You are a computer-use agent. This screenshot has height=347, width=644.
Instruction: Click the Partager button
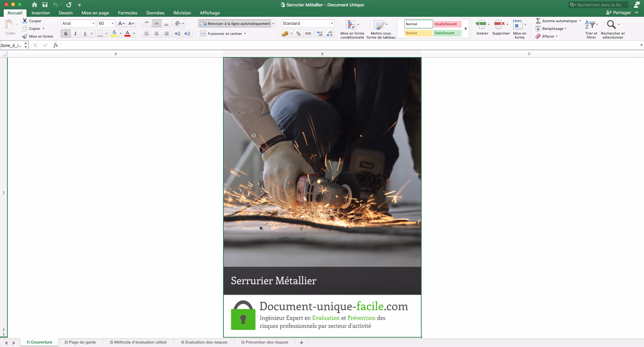click(619, 13)
